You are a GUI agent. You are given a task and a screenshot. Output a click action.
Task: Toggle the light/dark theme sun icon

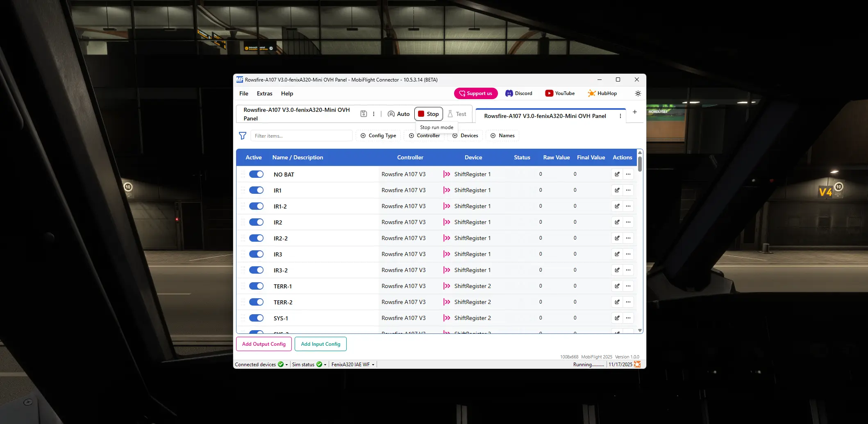638,93
